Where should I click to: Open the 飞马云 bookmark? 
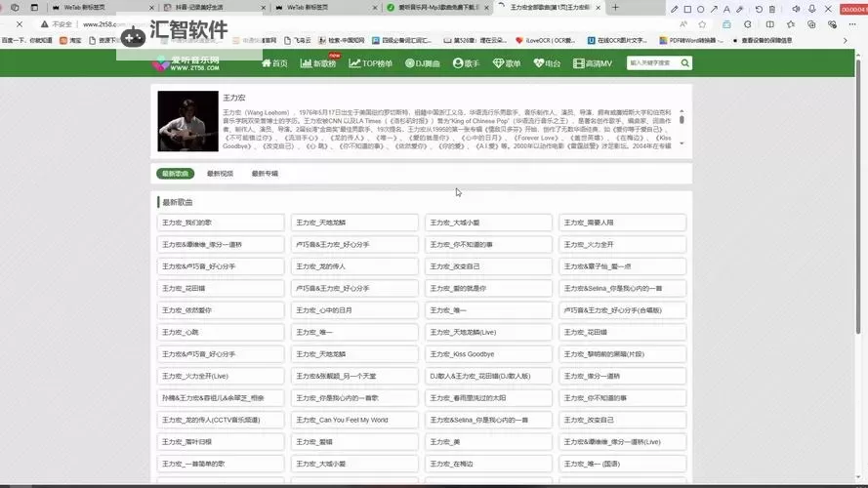point(297,40)
